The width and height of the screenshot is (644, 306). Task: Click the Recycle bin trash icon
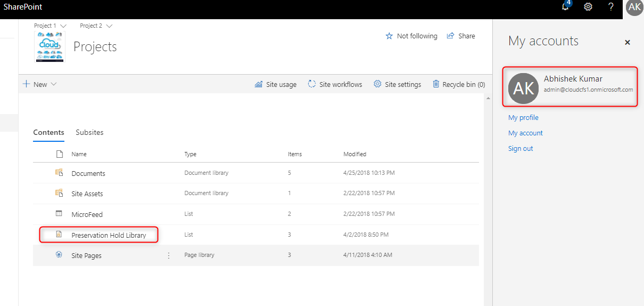[x=436, y=84]
